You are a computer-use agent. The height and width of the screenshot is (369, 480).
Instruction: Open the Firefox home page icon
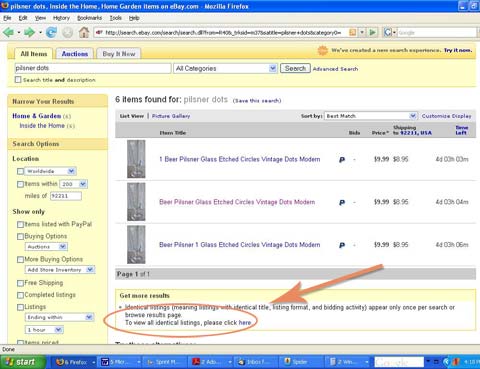point(84,32)
